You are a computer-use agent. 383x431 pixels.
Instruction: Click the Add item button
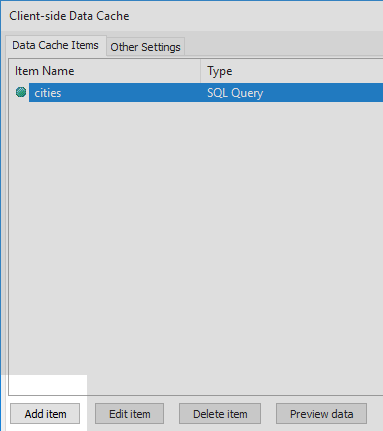(x=45, y=414)
